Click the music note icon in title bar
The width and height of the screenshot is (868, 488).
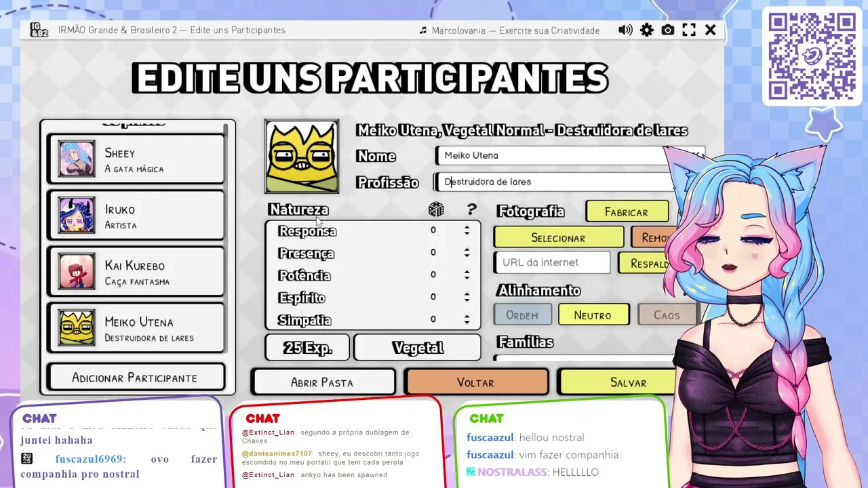coord(423,30)
